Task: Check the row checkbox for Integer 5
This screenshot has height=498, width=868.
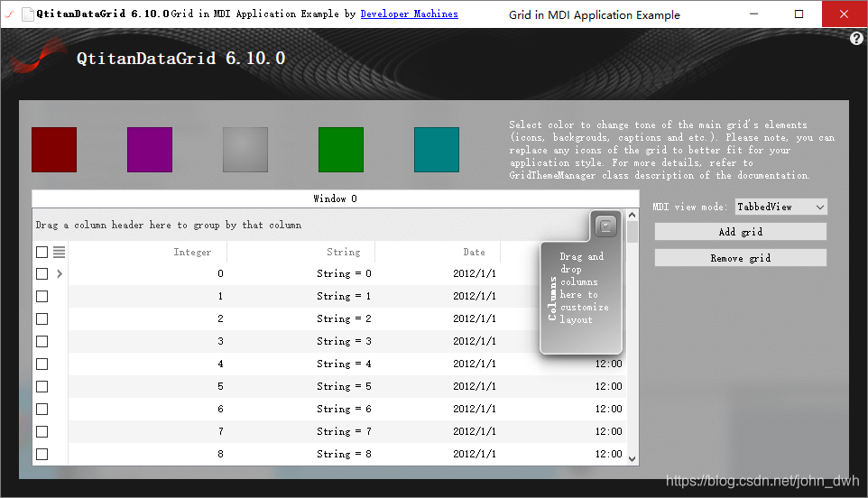Action: [42, 387]
